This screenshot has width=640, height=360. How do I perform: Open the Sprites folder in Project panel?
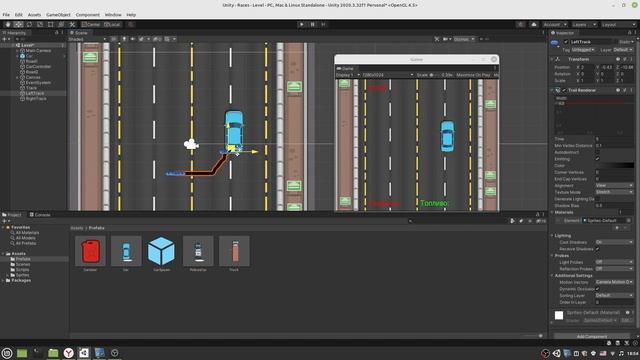coord(20,275)
